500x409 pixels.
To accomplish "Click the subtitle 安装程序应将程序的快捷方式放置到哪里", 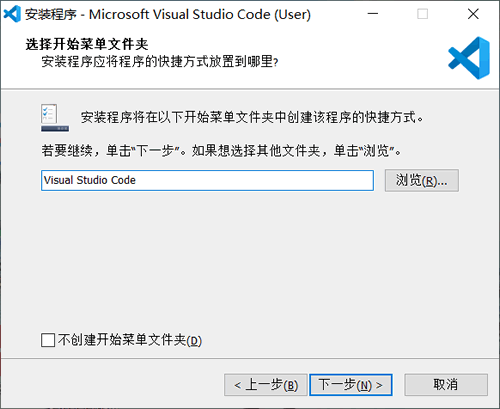I will click(x=160, y=62).
